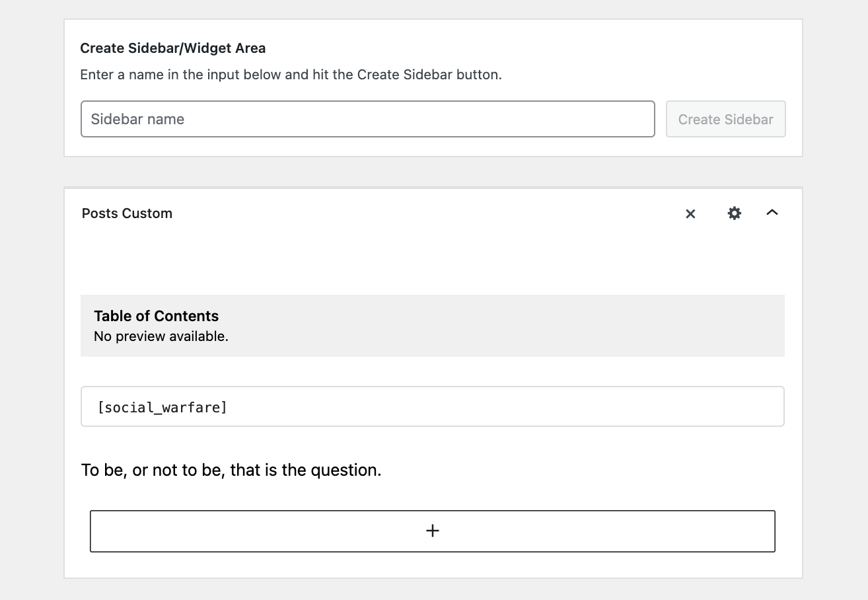The image size is (868, 600).
Task: Click the 'No preview available.' text
Action: click(x=161, y=336)
